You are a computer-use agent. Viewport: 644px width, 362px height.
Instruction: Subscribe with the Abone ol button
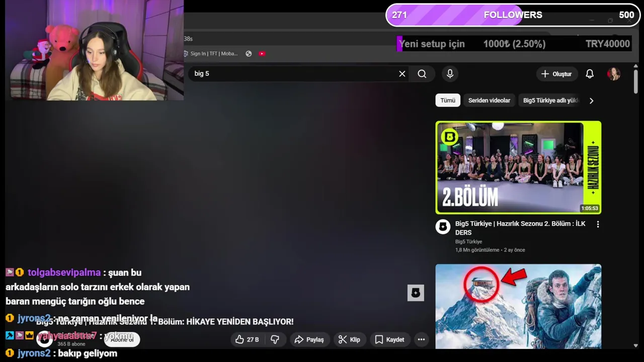click(x=122, y=340)
